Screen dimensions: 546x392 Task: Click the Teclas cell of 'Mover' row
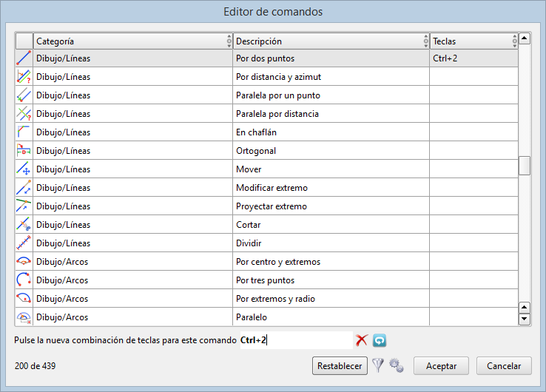pos(474,169)
